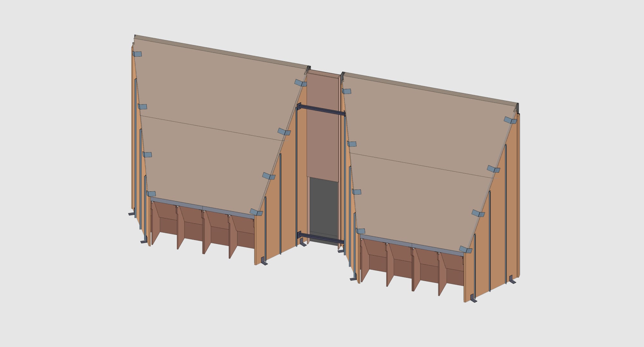Select the gray eave beam under right roof

pos(412,246)
